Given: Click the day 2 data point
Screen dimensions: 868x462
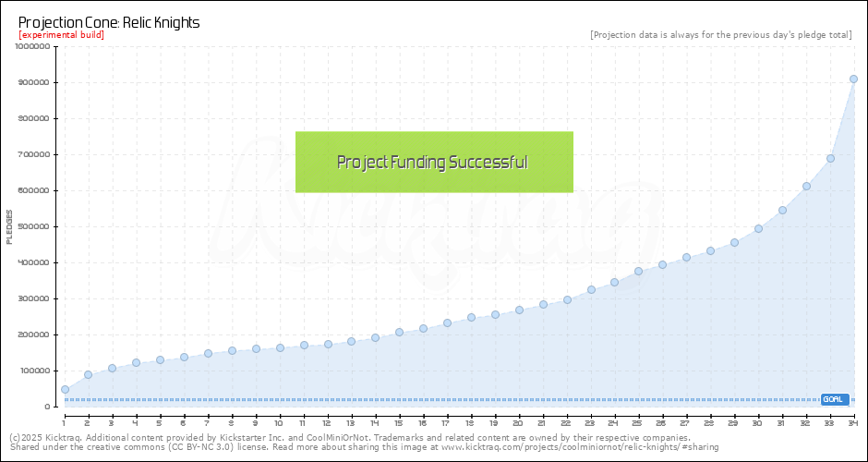Looking at the screenshot, I should [x=88, y=374].
